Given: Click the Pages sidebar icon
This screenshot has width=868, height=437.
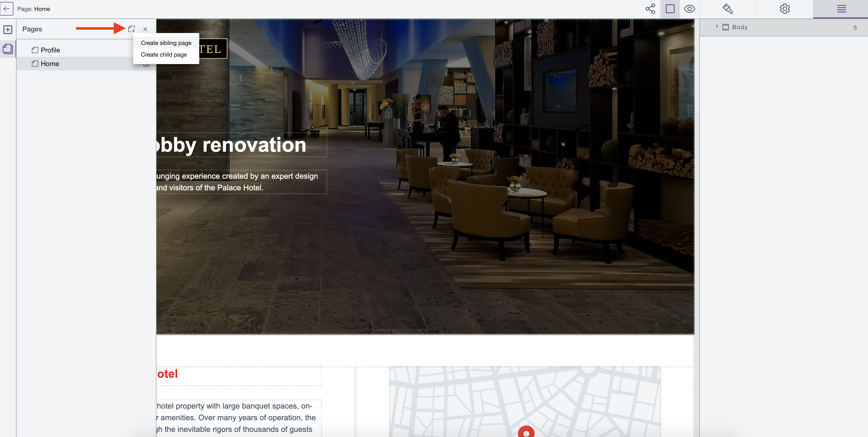Looking at the screenshot, I should [8, 49].
